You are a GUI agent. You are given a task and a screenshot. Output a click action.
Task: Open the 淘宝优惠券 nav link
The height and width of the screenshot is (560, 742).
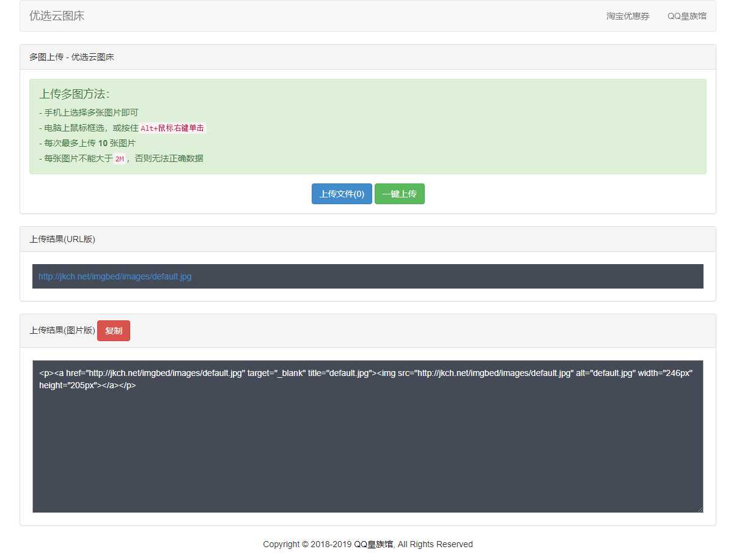click(x=628, y=16)
